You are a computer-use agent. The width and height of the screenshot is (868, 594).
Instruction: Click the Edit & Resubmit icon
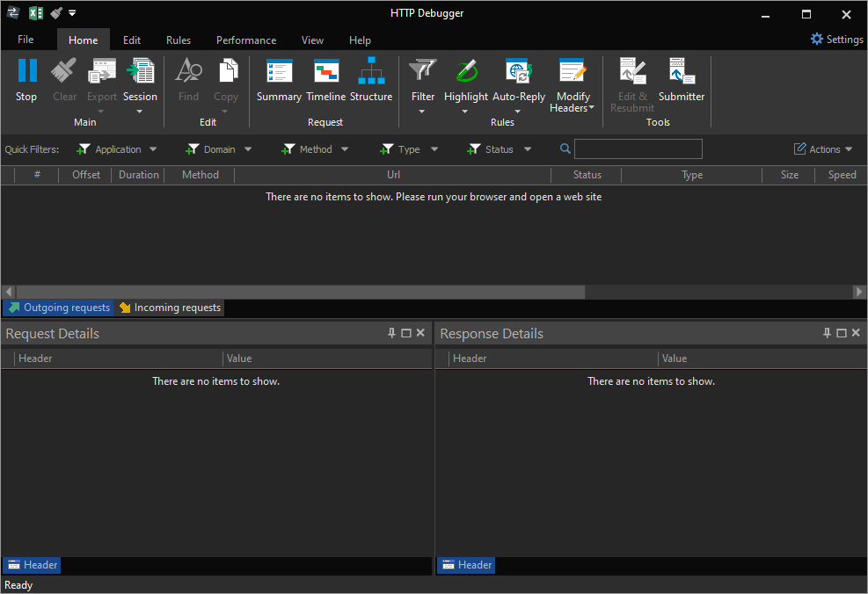point(632,71)
